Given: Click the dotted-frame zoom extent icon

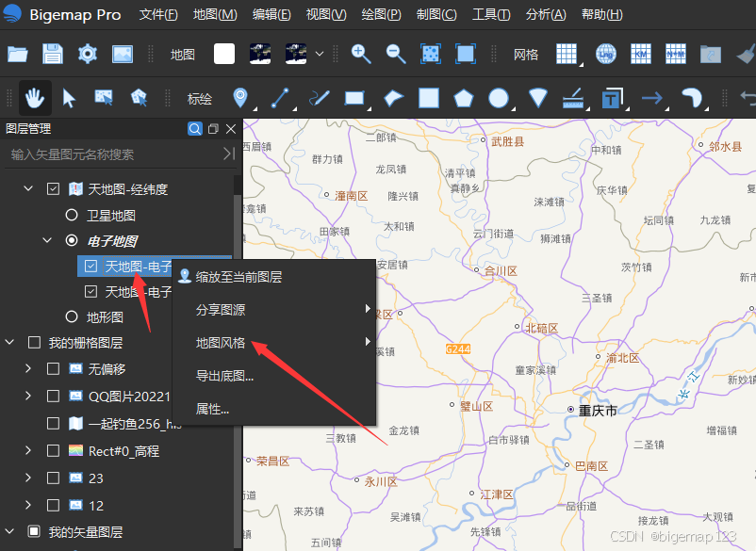Looking at the screenshot, I should [x=431, y=54].
